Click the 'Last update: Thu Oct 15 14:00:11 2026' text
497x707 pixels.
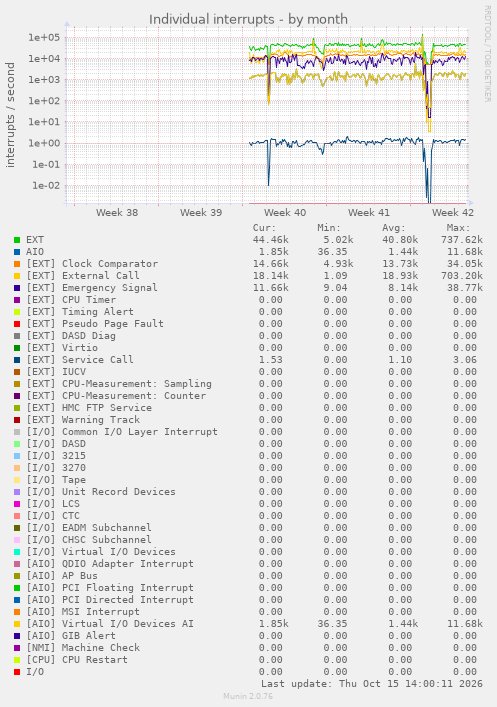[372, 684]
